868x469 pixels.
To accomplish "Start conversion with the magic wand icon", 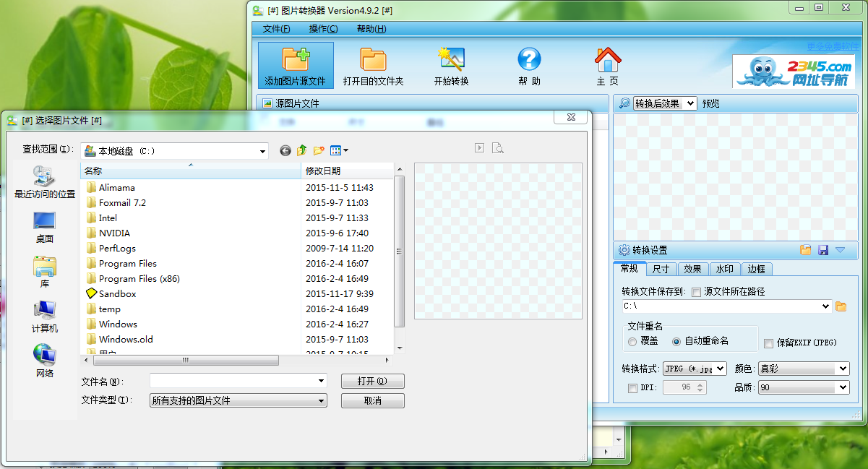I will pyautogui.click(x=451, y=59).
